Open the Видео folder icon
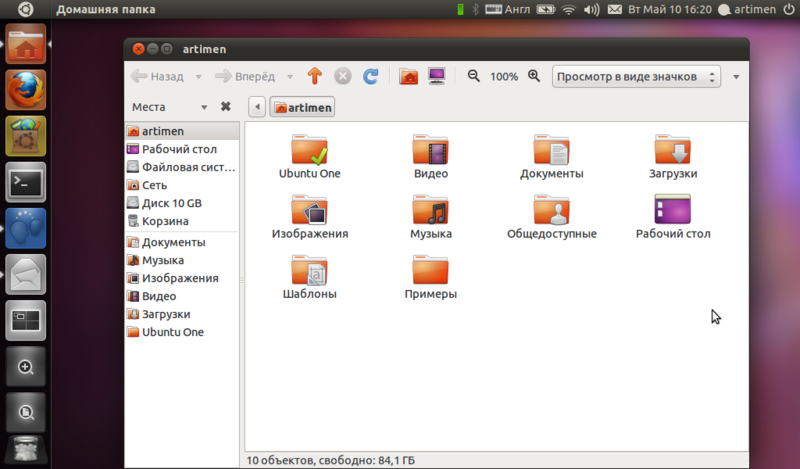 (x=431, y=150)
